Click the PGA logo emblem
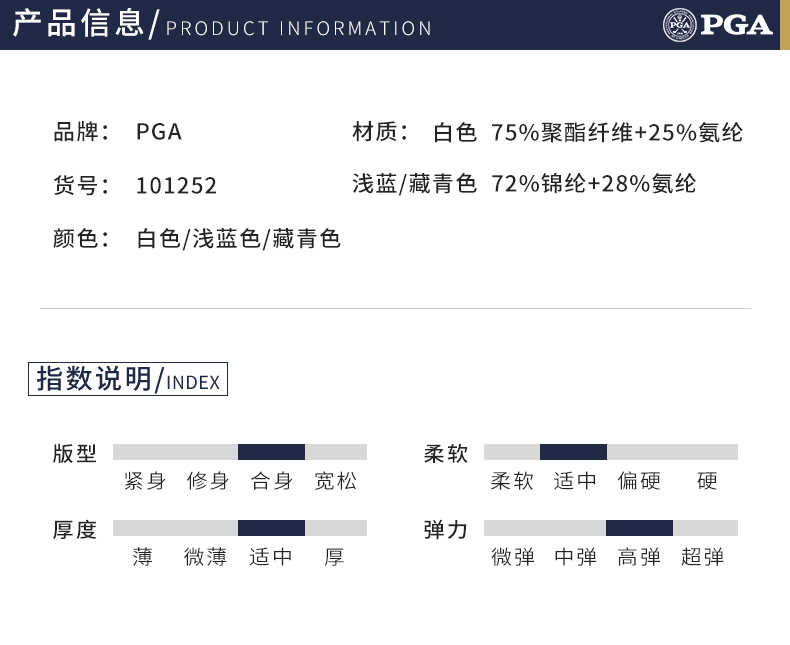 pos(679,24)
